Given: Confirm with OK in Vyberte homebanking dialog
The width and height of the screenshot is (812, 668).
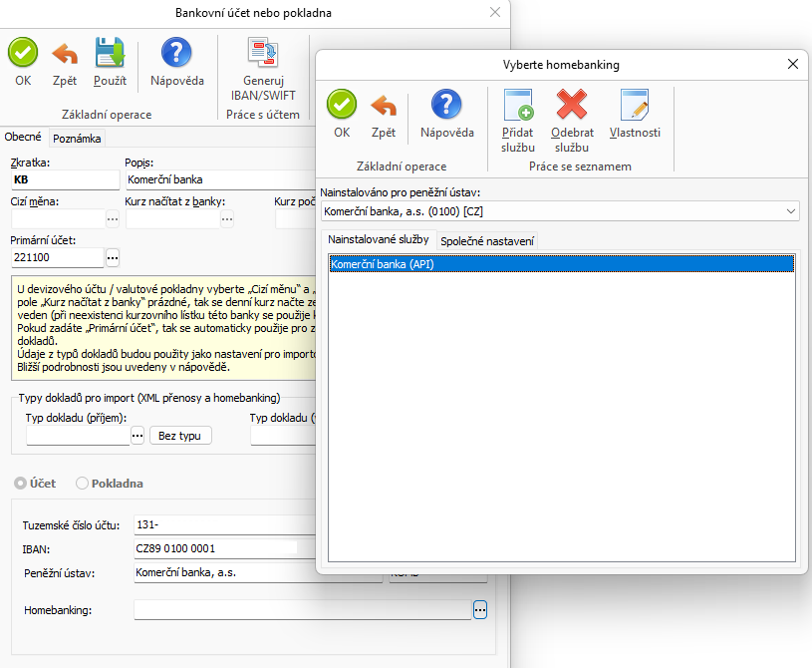Looking at the screenshot, I should click(342, 105).
